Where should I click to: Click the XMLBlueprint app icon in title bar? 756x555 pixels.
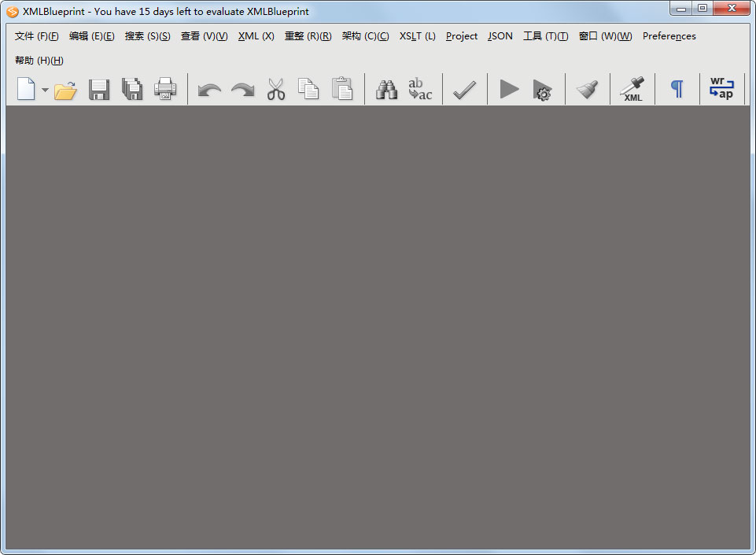point(13,12)
